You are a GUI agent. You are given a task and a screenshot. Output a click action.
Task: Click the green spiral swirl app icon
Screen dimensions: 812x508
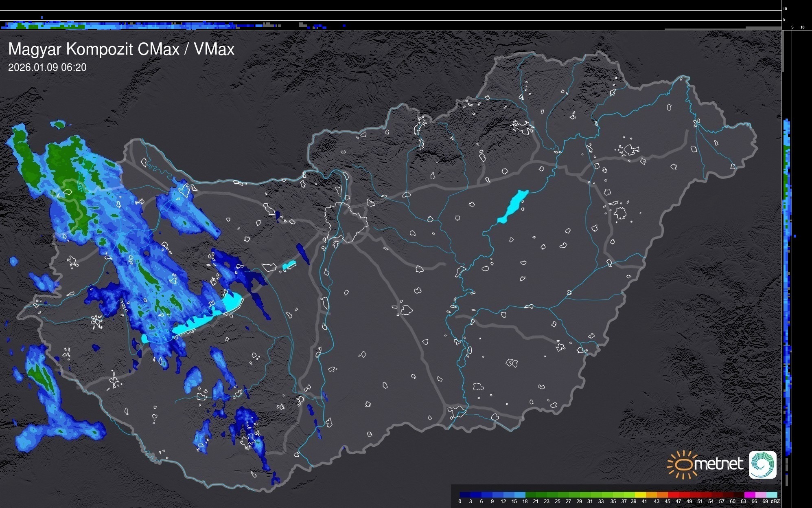click(x=762, y=464)
